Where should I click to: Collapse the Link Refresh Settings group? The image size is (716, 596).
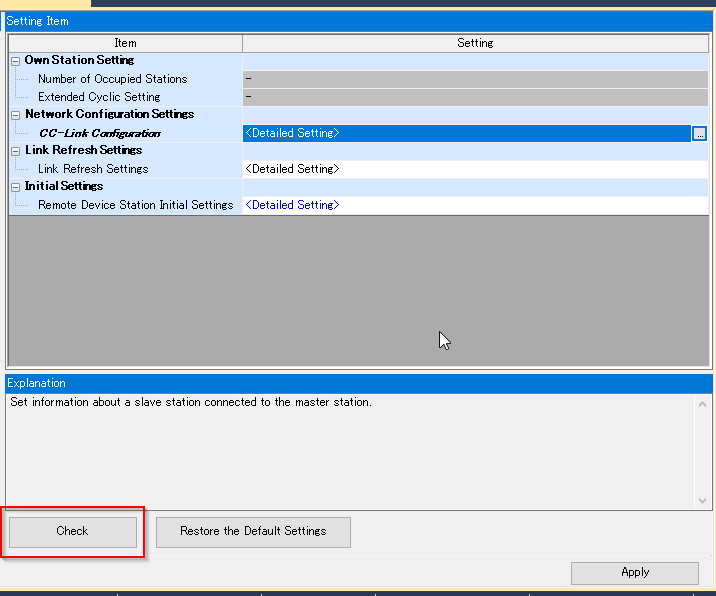[16, 151]
